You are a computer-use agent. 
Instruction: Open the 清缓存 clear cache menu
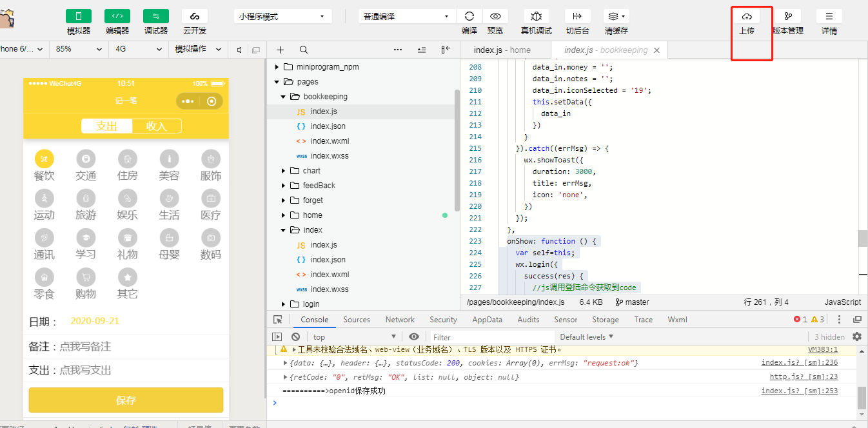[616, 16]
